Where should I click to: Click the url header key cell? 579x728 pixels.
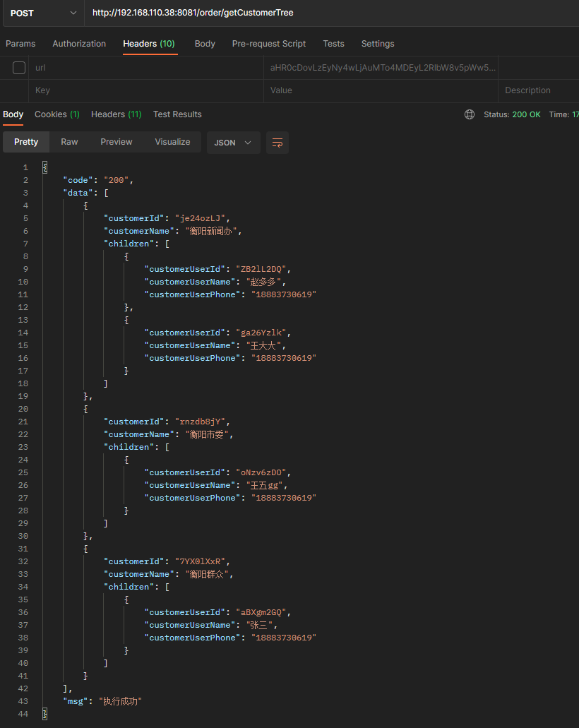click(146, 68)
